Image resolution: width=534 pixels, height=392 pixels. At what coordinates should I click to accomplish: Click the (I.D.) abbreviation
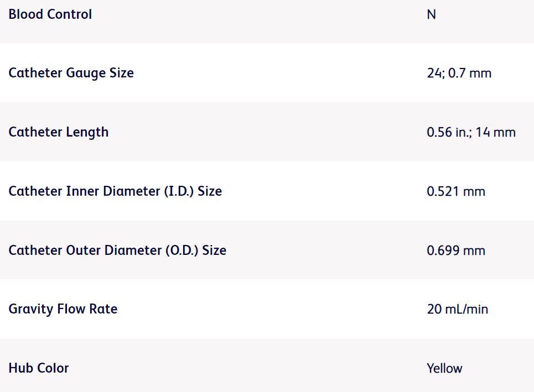180,191
